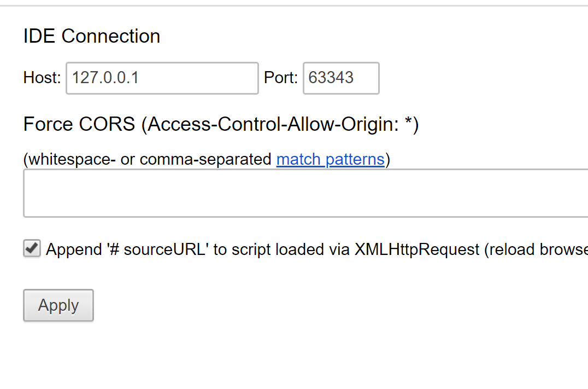Apply the IDE Connection settings
The image size is (588, 389).
(x=58, y=305)
